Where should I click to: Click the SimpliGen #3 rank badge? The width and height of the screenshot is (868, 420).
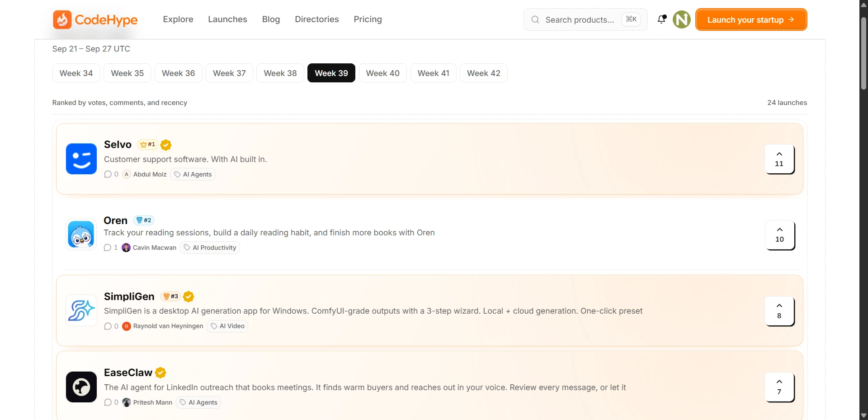[171, 296]
